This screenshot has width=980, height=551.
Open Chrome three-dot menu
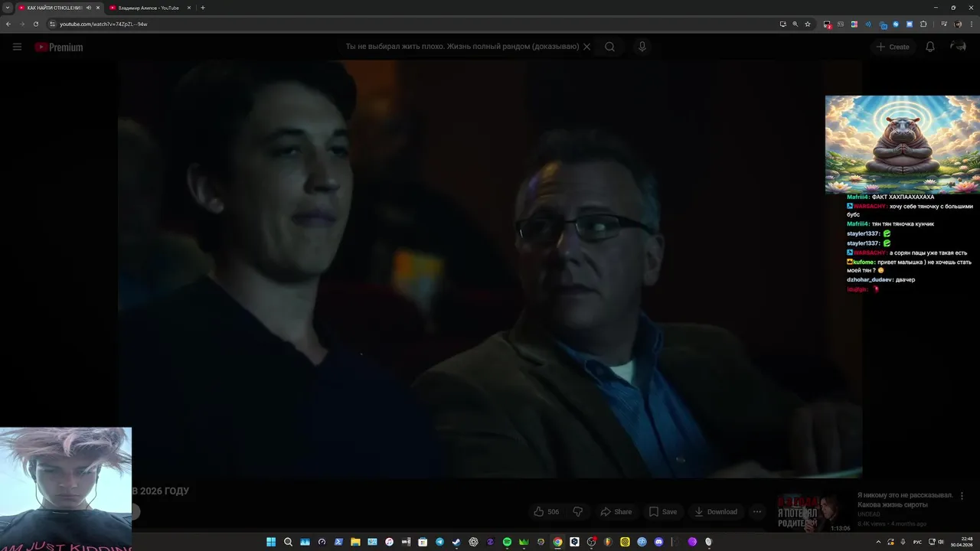pyautogui.click(x=972, y=24)
